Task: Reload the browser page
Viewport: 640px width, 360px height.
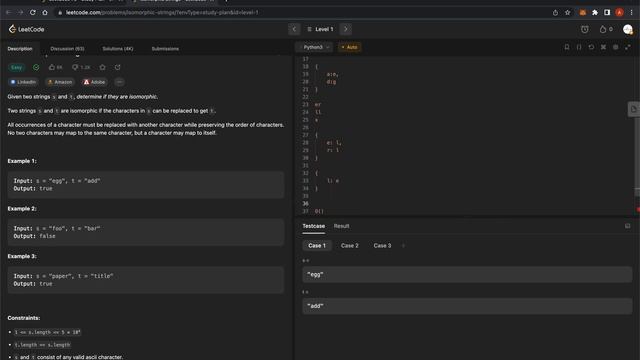Action: (x=32, y=13)
